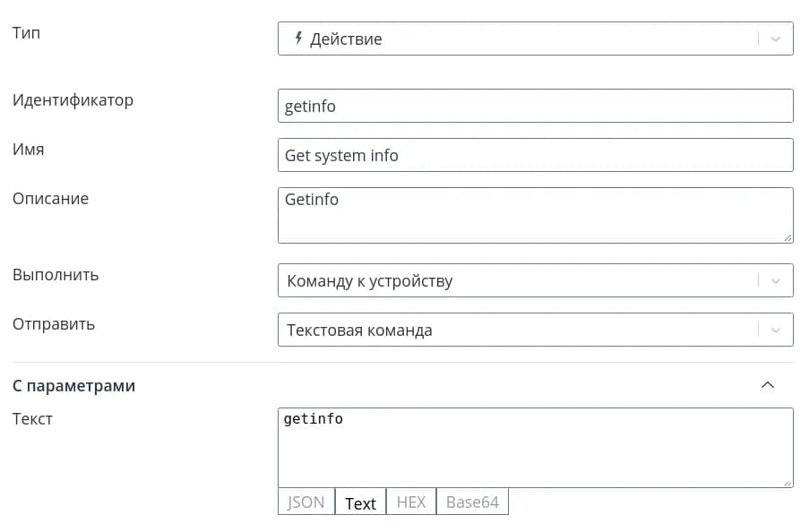Focus the Имя field 'Get system info'

[x=535, y=155]
